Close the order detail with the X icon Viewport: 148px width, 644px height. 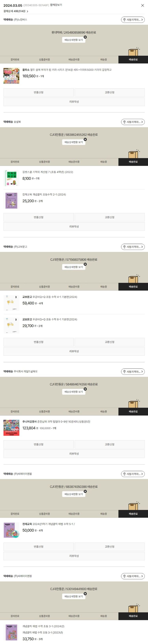coord(142,5)
